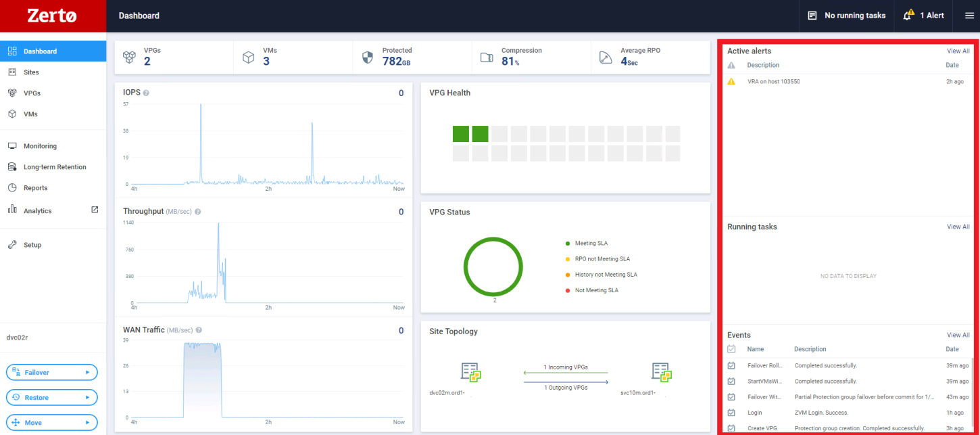The image size is (980, 435).
Task: Click the WAN Traffic help question mark
Action: tap(199, 330)
